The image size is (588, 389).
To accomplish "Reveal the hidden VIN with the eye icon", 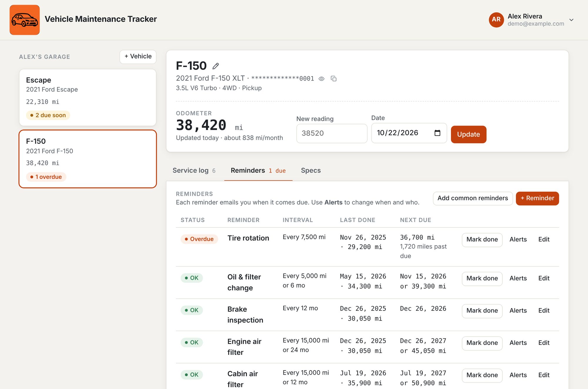I will coord(322,79).
